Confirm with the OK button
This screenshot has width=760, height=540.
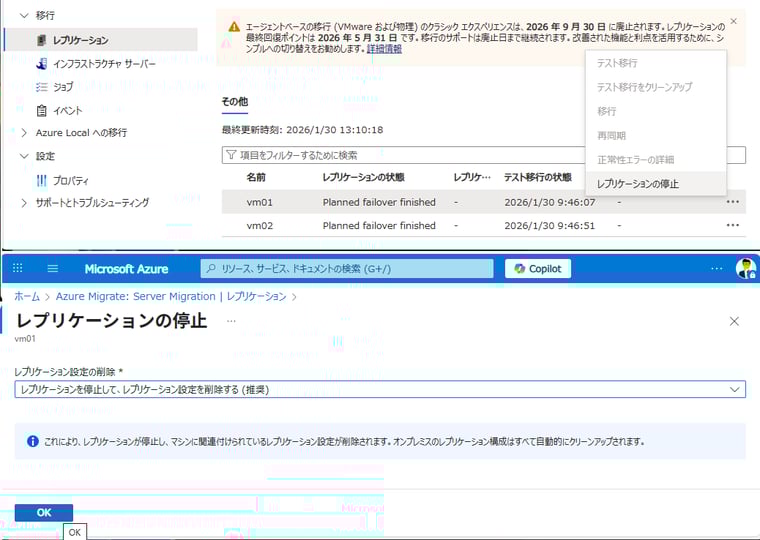[44, 512]
